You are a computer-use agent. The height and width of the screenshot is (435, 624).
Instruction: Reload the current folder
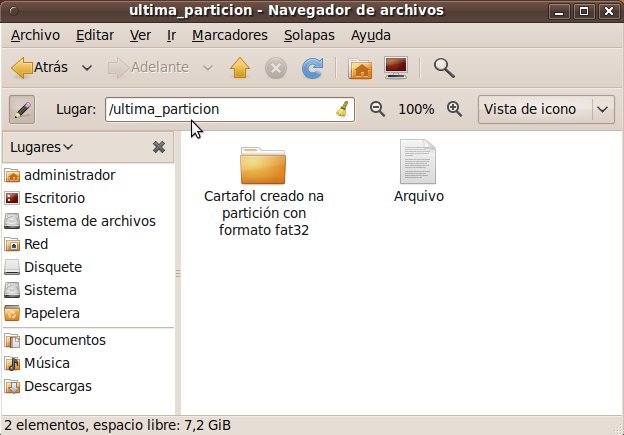[x=312, y=68]
